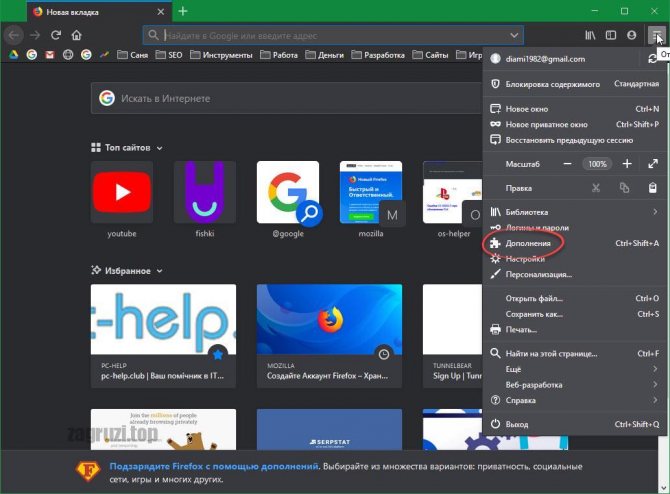The width and height of the screenshot is (670, 494).
Task: Click the back navigation arrow
Action: click(14, 35)
